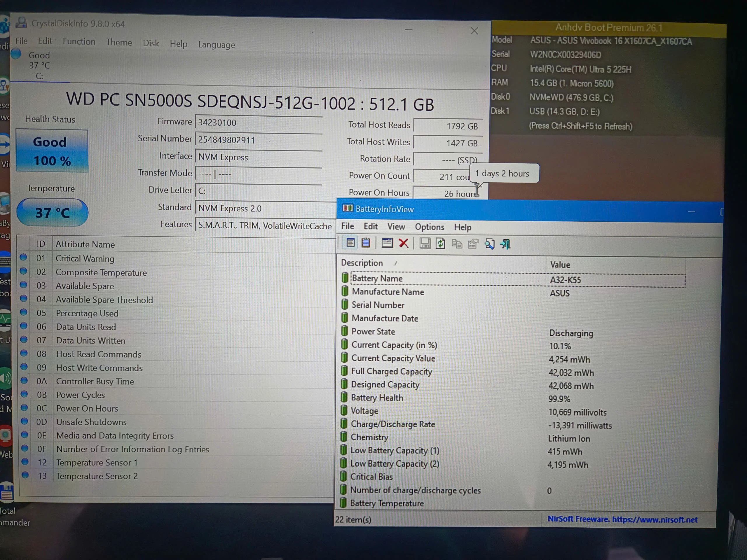Click the Exit door toolbar icon
The image size is (747, 560).
(x=506, y=244)
